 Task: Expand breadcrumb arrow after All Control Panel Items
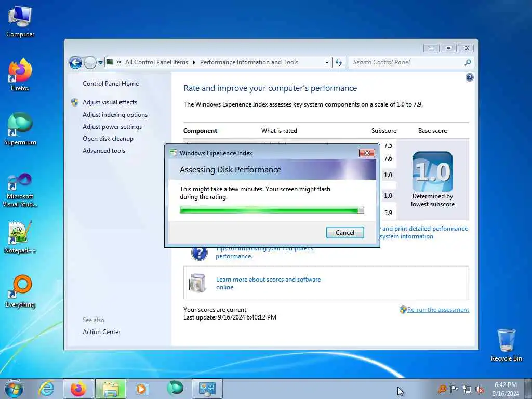click(194, 62)
